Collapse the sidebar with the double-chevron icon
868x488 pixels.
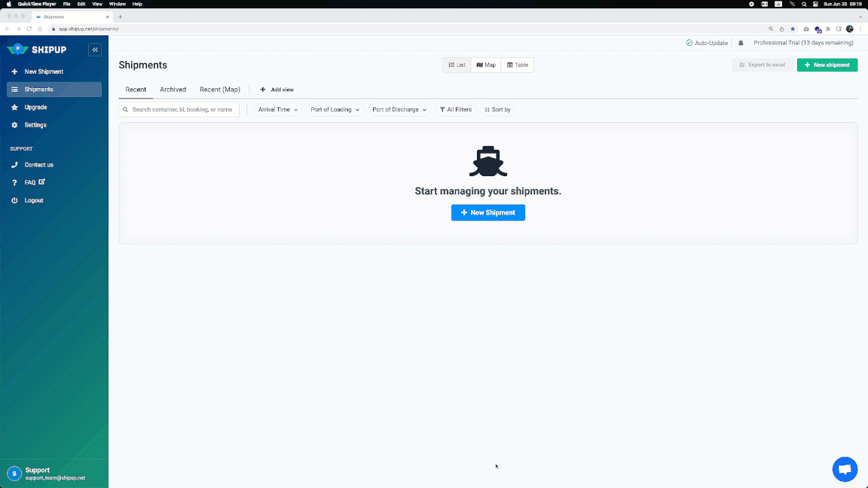[95, 50]
